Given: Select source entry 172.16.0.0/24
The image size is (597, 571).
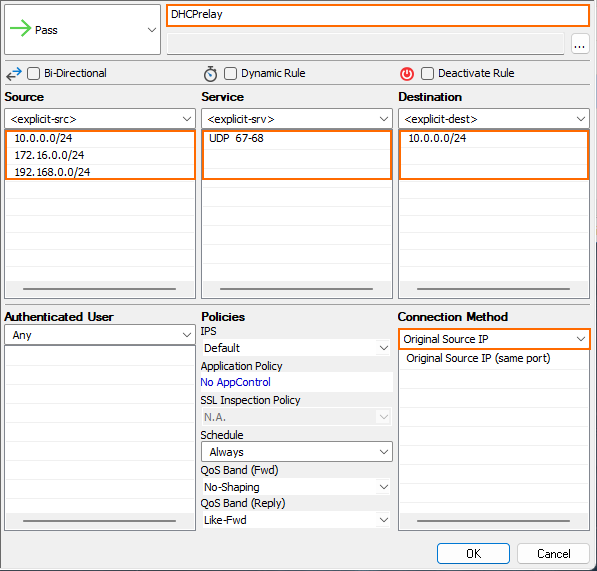Looking at the screenshot, I should pyautogui.click(x=100, y=155).
